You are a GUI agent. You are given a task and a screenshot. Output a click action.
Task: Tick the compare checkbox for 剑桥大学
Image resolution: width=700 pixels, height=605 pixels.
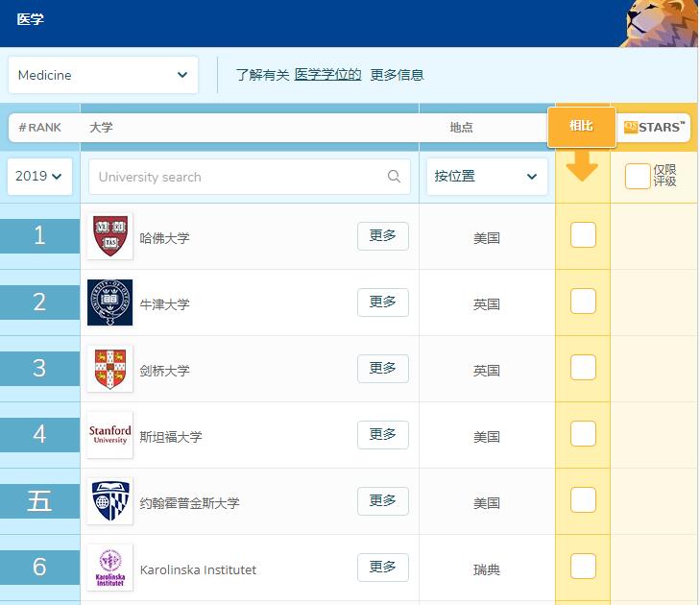(x=583, y=367)
